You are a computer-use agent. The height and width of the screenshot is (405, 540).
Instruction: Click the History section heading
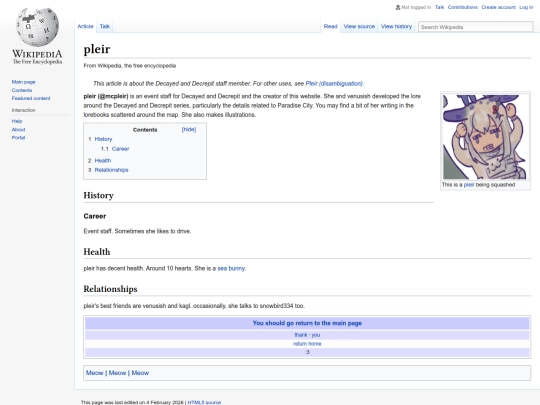(x=98, y=196)
